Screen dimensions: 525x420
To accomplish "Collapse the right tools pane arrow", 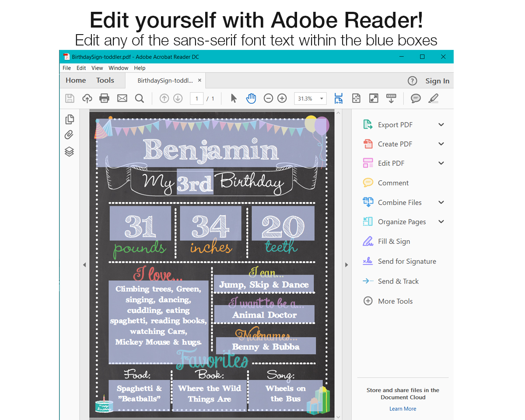I will tap(346, 265).
